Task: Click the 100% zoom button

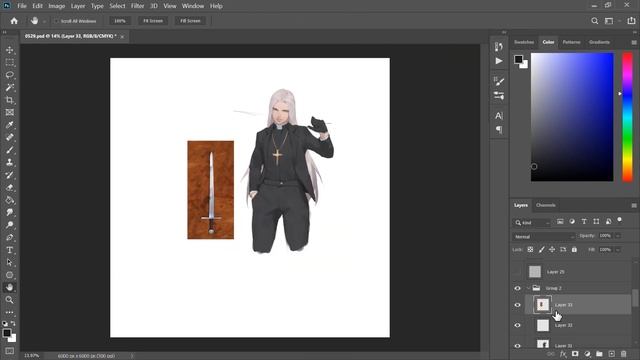Action: 120,21
